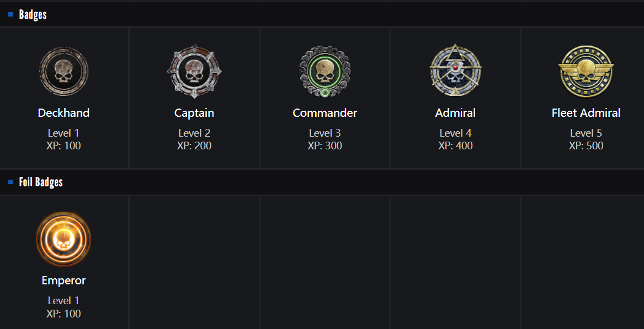Click the Commander XP: 300 text
Viewport: 644px width, 329px height.
click(324, 146)
